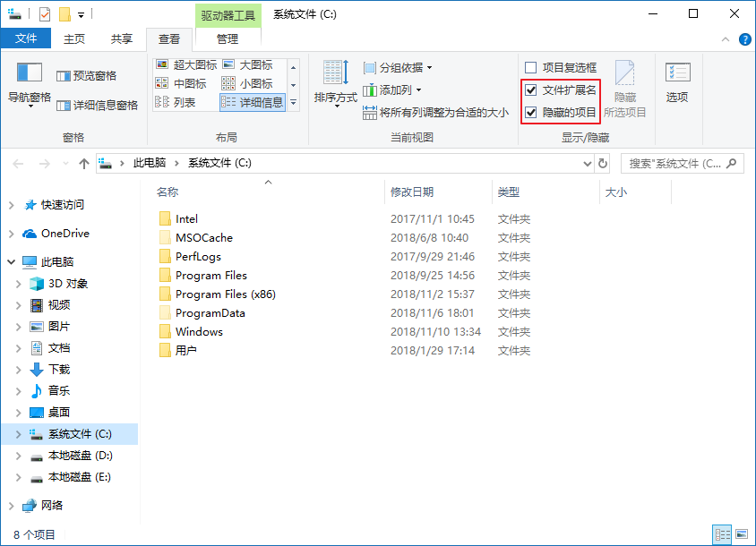Switch to small icons (小图标) layout
756x546 pixels.
247,83
